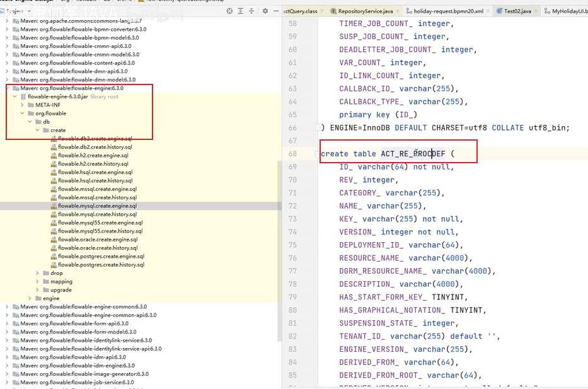Screen dimensions: 588x389
Task: Expand the drop folder
Action: tap(37, 273)
